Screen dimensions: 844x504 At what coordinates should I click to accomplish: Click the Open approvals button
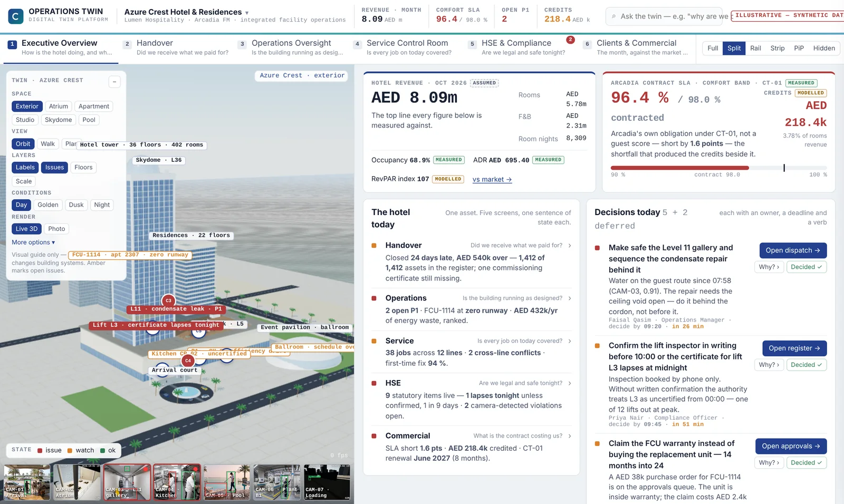tap(791, 447)
